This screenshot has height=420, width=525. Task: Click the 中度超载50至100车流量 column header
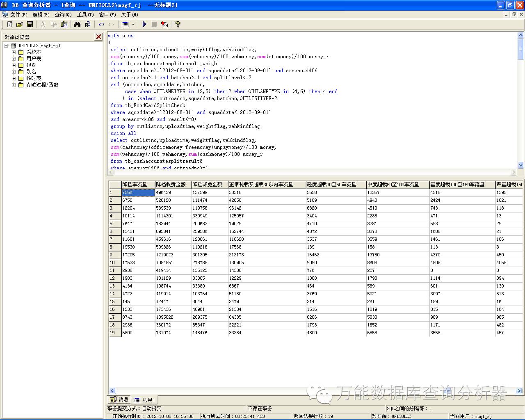pos(398,185)
